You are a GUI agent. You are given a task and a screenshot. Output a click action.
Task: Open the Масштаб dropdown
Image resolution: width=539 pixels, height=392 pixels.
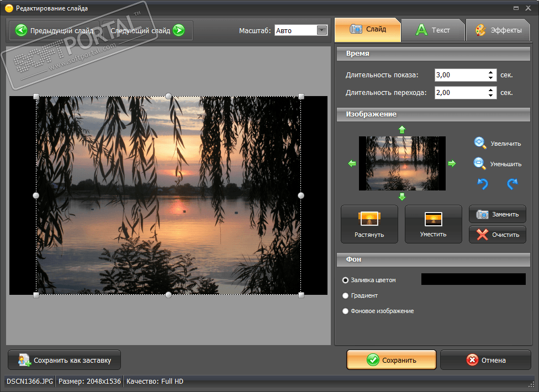click(322, 30)
